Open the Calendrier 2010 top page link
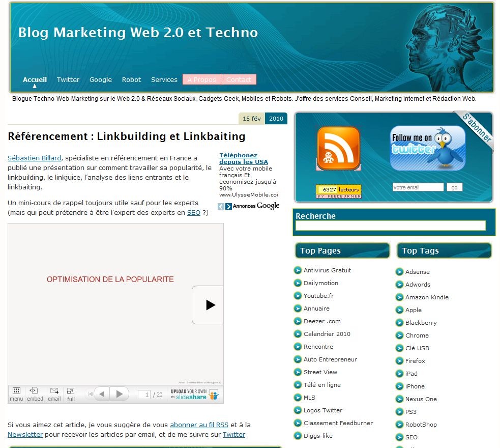 327,334
